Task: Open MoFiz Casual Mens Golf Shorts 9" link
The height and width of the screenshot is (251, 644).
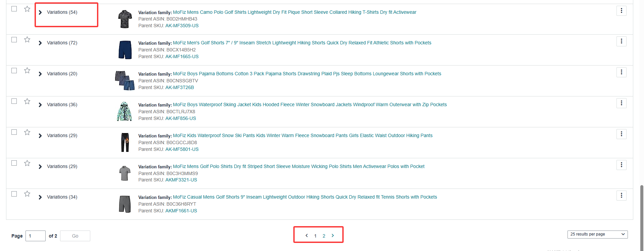Action: click(x=305, y=197)
